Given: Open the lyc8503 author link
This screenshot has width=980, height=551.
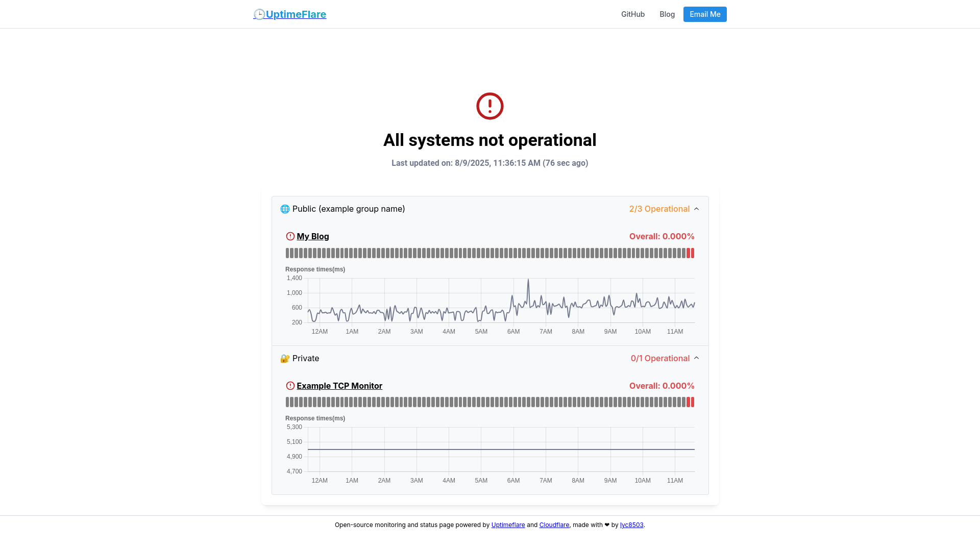Looking at the screenshot, I should click(x=632, y=525).
